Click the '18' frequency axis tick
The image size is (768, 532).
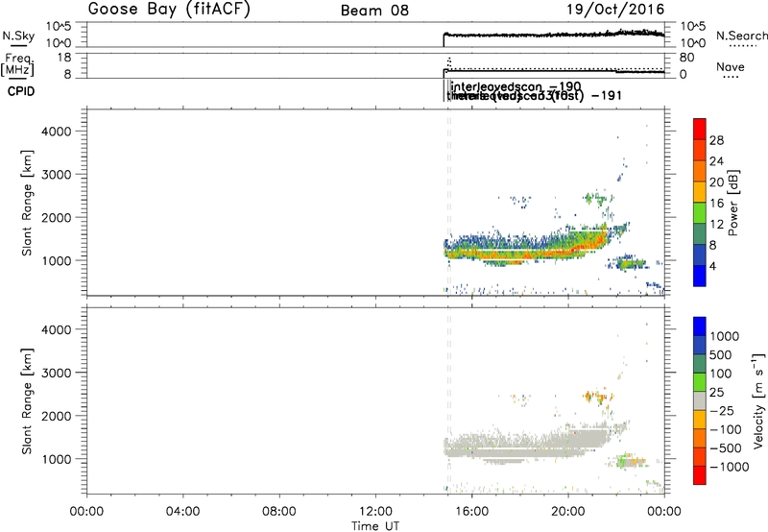click(64, 58)
